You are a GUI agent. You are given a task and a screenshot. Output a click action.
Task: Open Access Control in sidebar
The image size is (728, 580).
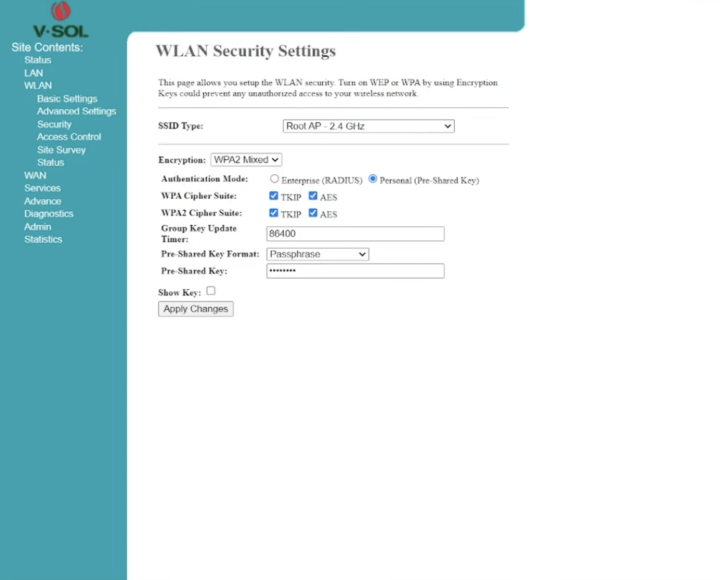pos(69,137)
